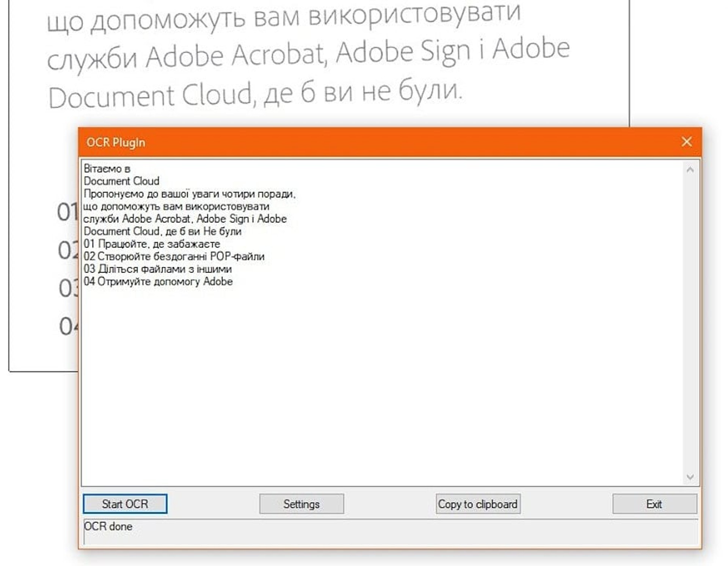The image size is (728, 566).
Task: Click the 'OCR done' status message
Action: 108,526
